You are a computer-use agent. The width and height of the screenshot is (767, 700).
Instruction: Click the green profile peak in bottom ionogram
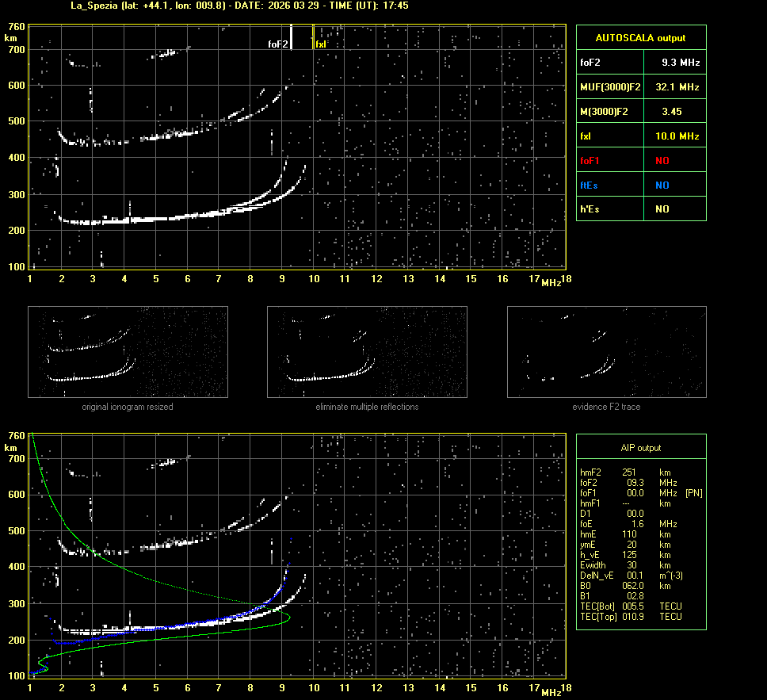(x=289, y=616)
